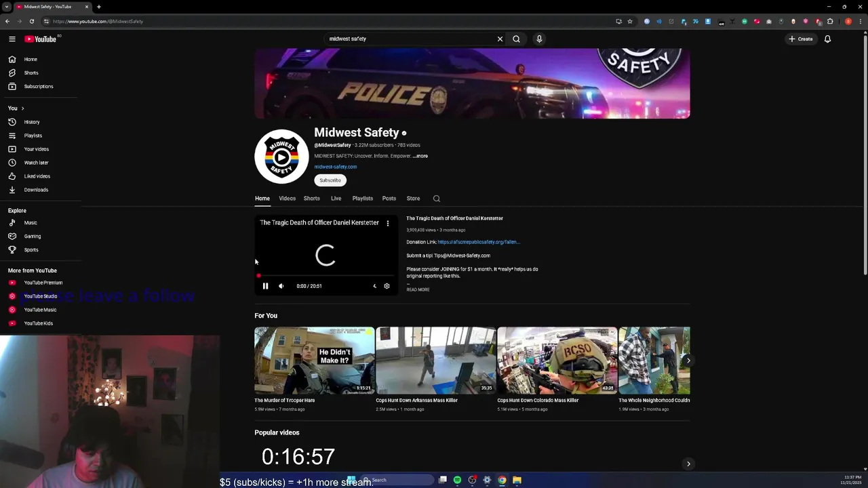The height and width of the screenshot is (488, 868).
Task: Go to YouTube home via the logo
Action: click(41, 39)
